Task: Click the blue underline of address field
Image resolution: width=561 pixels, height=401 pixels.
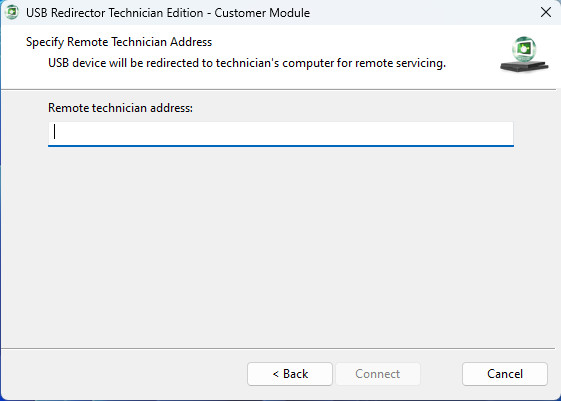Action: (x=281, y=146)
